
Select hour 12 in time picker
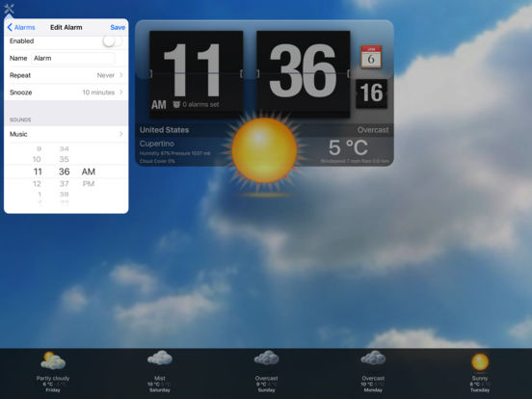pyautogui.click(x=37, y=184)
